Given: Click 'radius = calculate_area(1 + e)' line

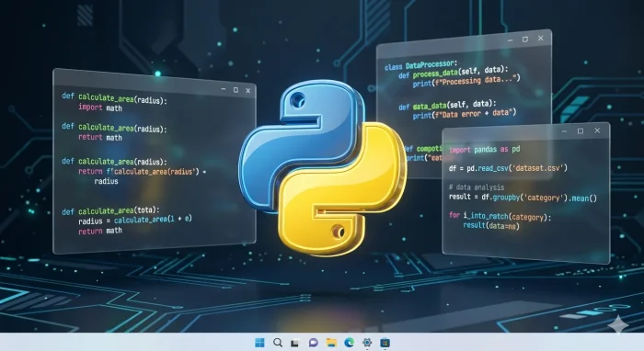Looking at the screenshot, I should click(135, 221).
